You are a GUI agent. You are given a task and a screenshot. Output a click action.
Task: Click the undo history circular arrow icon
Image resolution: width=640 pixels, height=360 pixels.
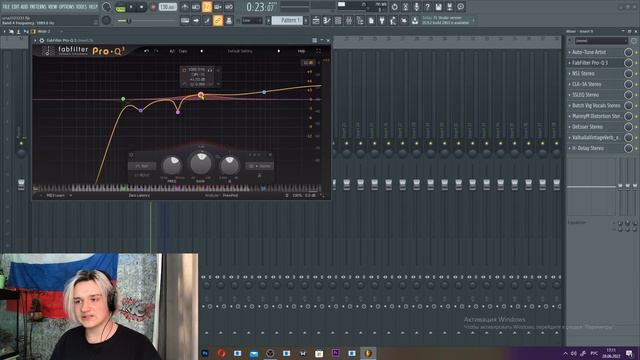[394, 7]
